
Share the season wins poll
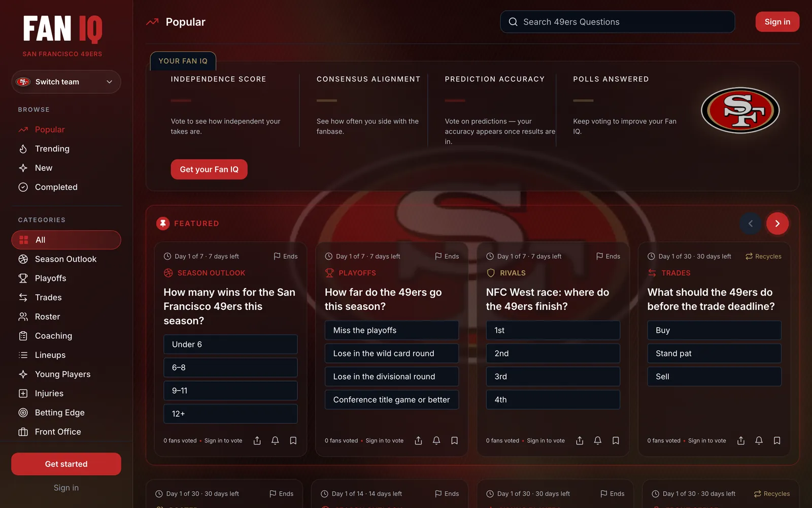257,440
